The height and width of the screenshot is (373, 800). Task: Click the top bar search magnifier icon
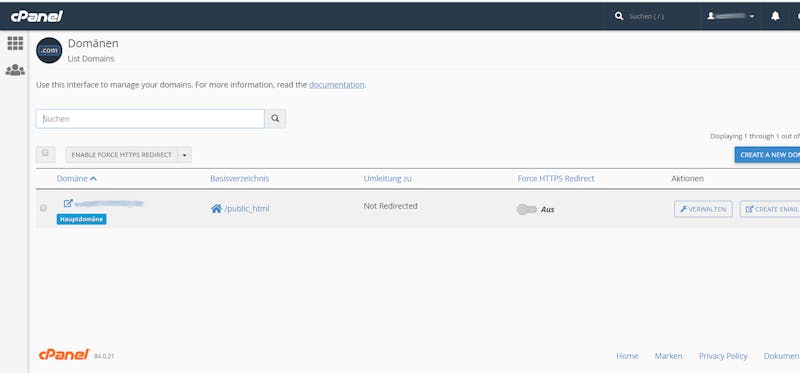pyautogui.click(x=619, y=16)
